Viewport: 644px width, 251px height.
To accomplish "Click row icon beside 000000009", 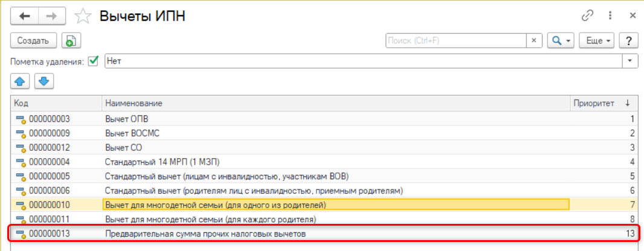I will pos(21,134).
